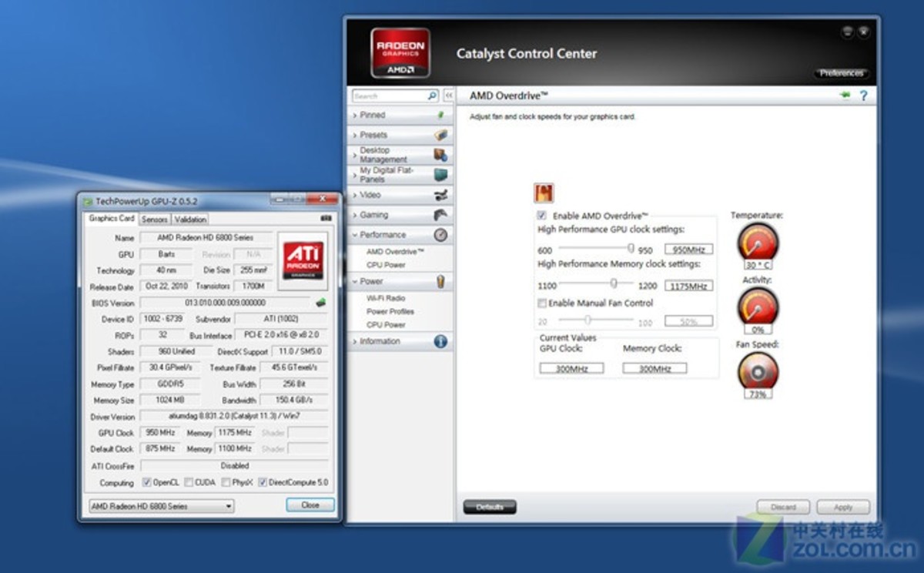The height and width of the screenshot is (573, 924).
Task: Click the orange Overdrive auto-tune icon
Action: pos(544,193)
